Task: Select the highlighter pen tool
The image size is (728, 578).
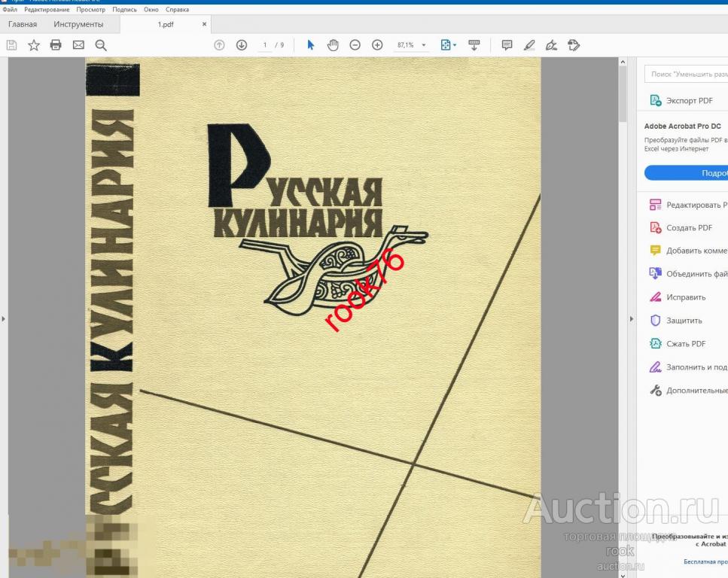Action: point(529,45)
